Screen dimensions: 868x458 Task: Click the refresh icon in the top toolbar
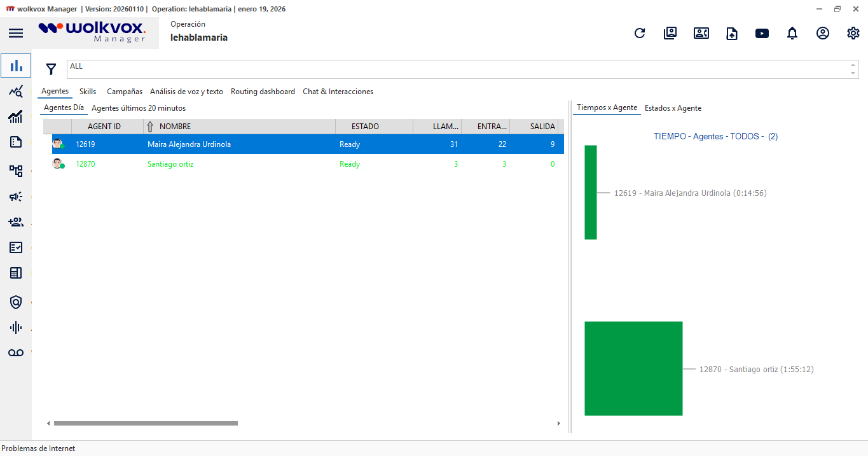(x=640, y=34)
